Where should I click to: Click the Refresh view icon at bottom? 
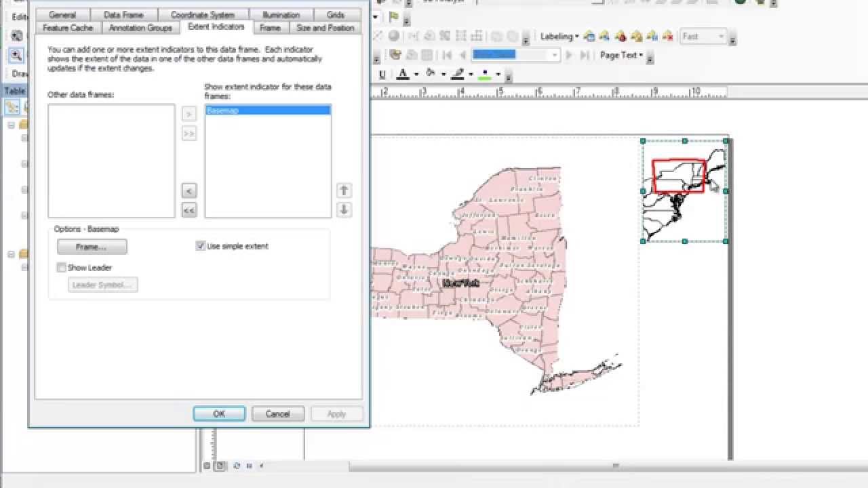point(237,466)
